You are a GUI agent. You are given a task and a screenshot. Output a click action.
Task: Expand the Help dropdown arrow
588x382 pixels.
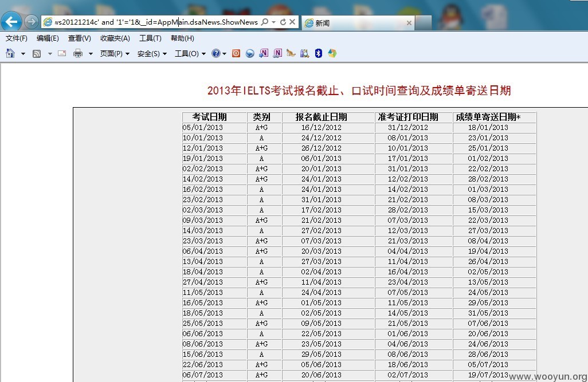[x=224, y=54]
